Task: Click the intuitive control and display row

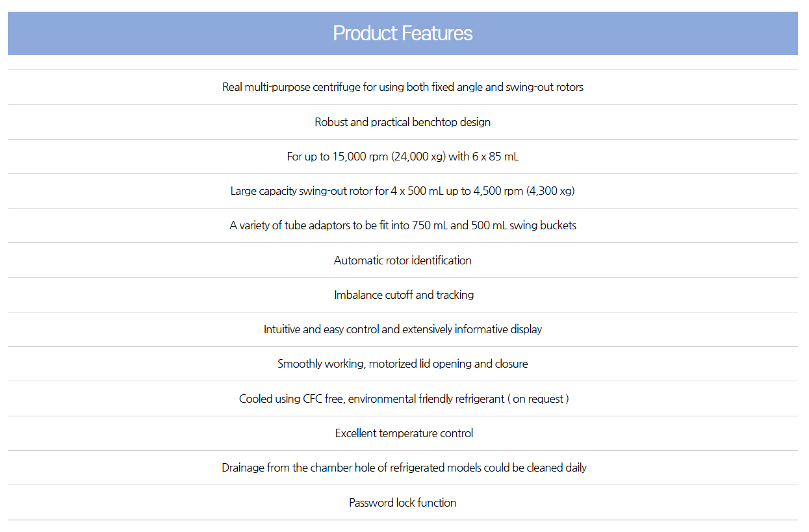Action: coord(403,329)
